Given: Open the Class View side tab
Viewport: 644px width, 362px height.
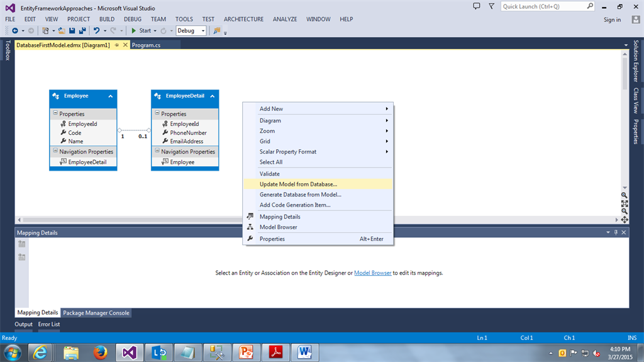Looking at the screenshot, I should (x=636, y=100).
